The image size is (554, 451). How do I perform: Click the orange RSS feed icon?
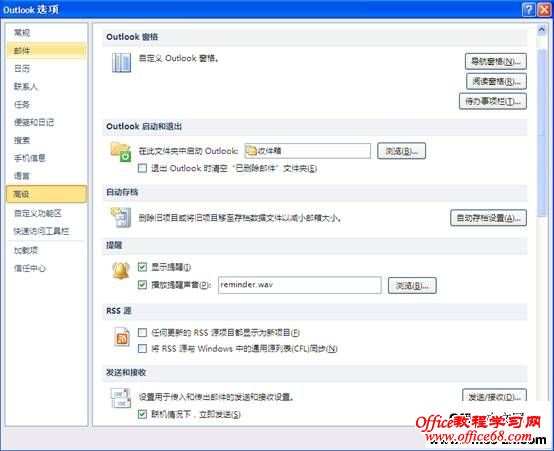tap(122, 337)
